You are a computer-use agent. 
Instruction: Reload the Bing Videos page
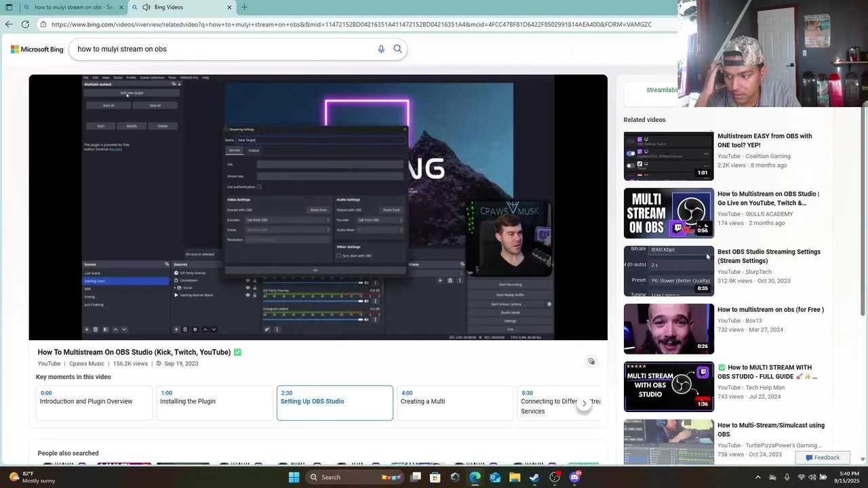(25, 24)
